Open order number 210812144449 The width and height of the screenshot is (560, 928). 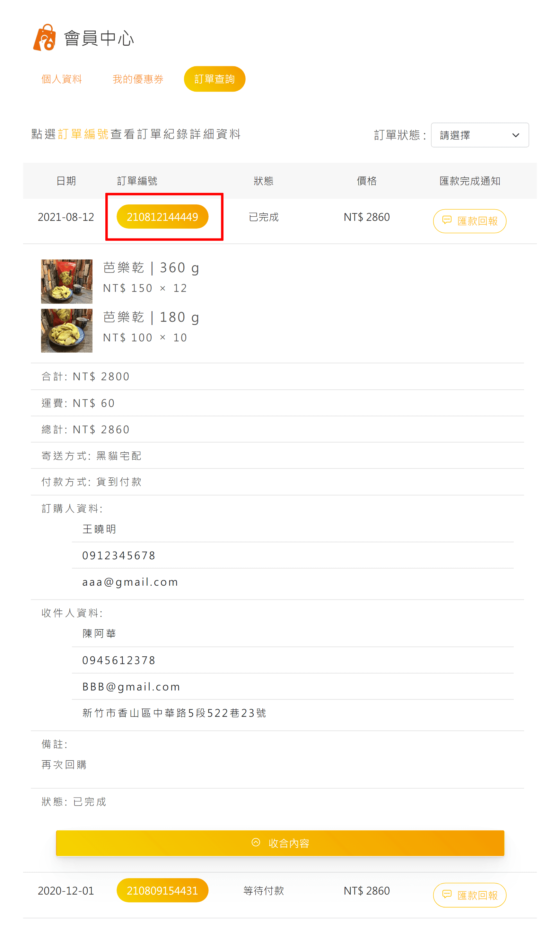pyautogui.click(x=162, y=217)
